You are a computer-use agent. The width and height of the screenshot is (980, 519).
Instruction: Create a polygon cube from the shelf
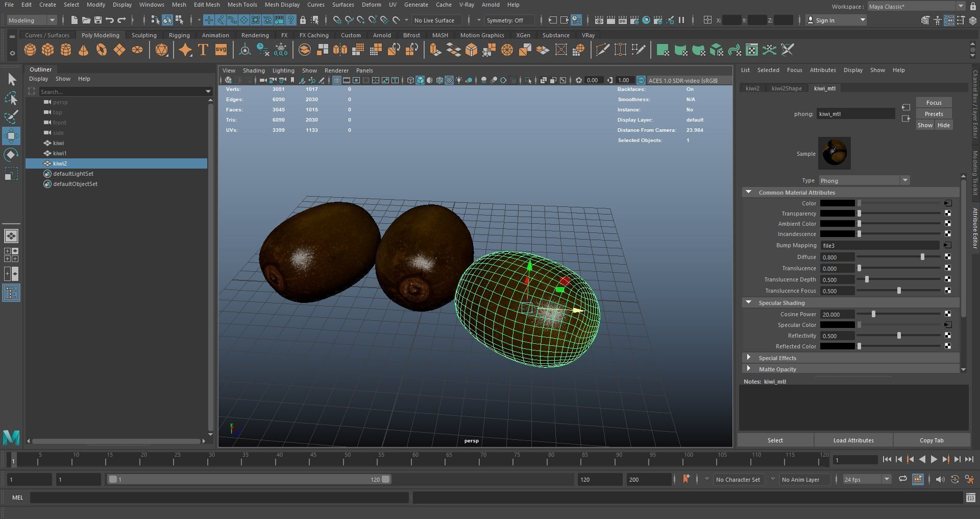click(x=48, y=50)
